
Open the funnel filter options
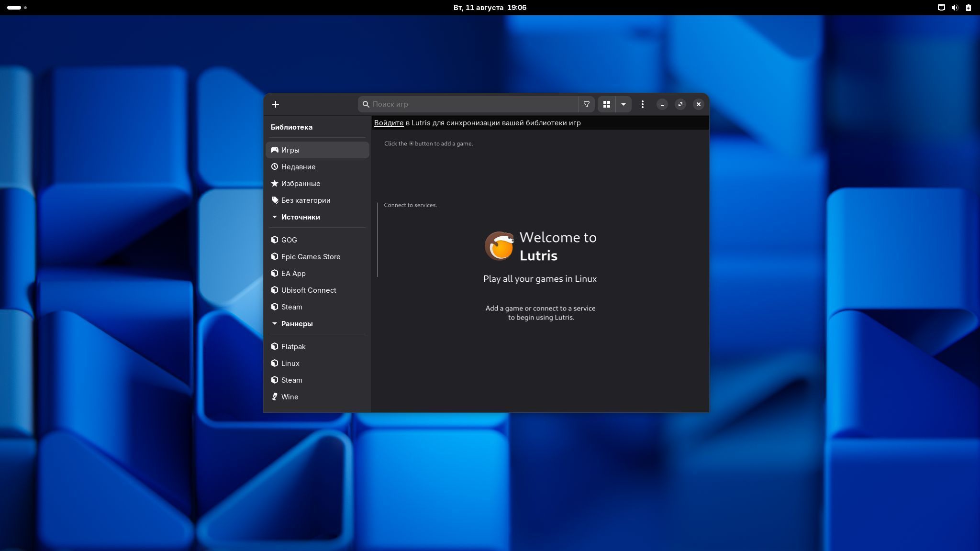[x=587, y=104]
